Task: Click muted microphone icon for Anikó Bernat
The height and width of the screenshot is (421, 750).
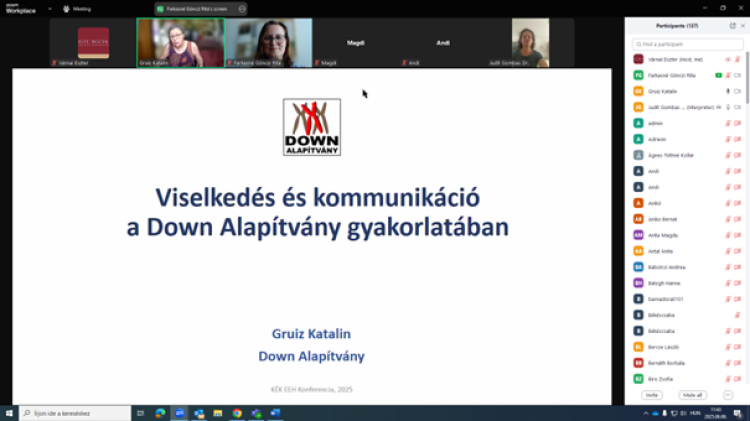Action: coord(728,219)
